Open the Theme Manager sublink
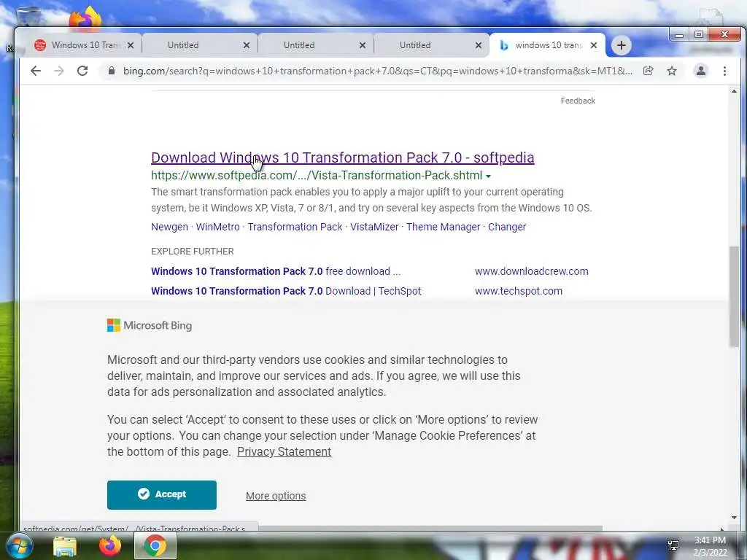This screenshot has height=560, width=747. coord(443,227)
